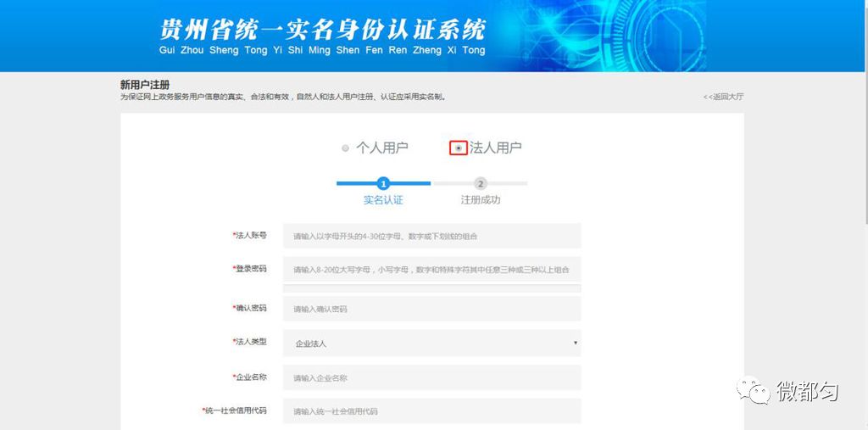Focus the 企业名称 input field
Viewport: 868px width, 430px height.
[x=431, y=377]
